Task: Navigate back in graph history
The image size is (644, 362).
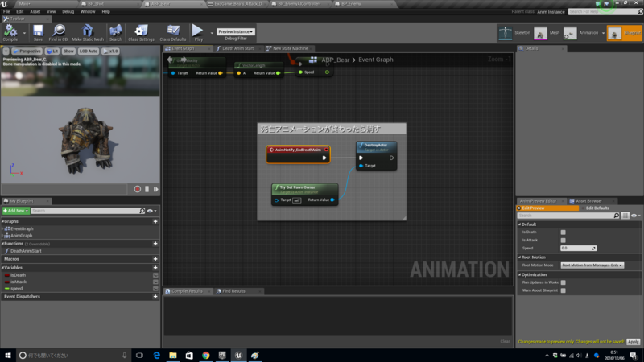Action: [x=171, y=60]
